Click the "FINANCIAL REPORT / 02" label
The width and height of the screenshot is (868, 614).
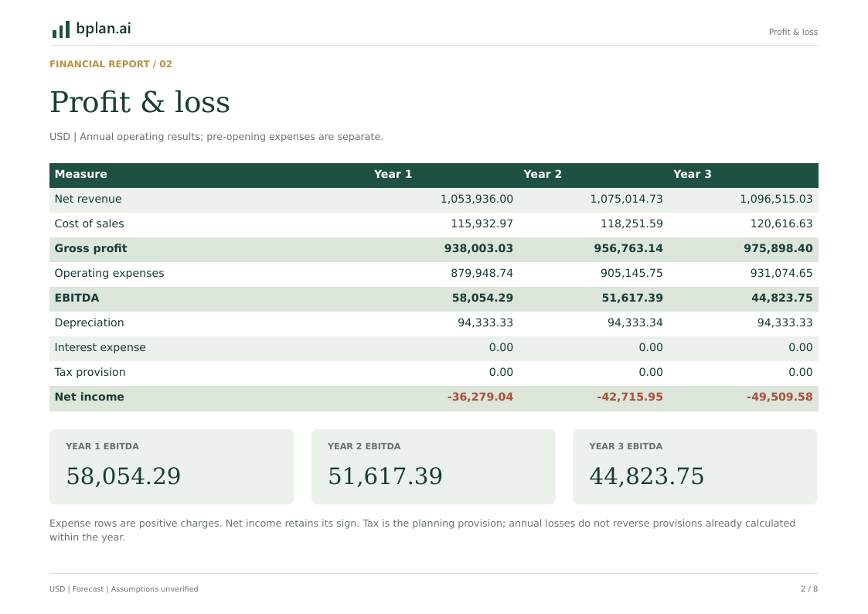(111, 64)
